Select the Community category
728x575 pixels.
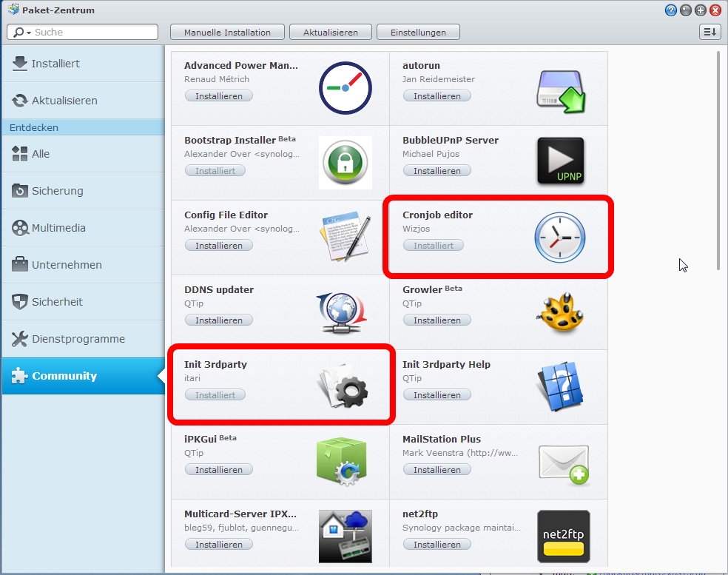coord(83,376)
